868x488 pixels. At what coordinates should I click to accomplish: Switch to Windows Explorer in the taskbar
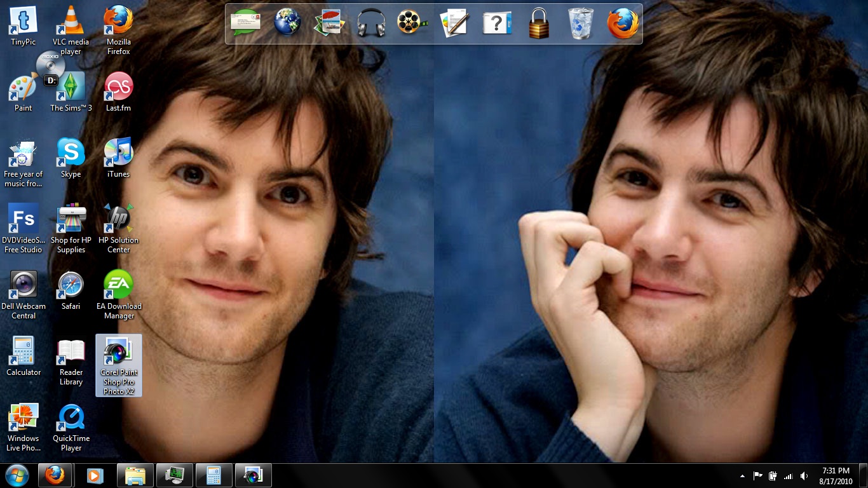[135, 475]
